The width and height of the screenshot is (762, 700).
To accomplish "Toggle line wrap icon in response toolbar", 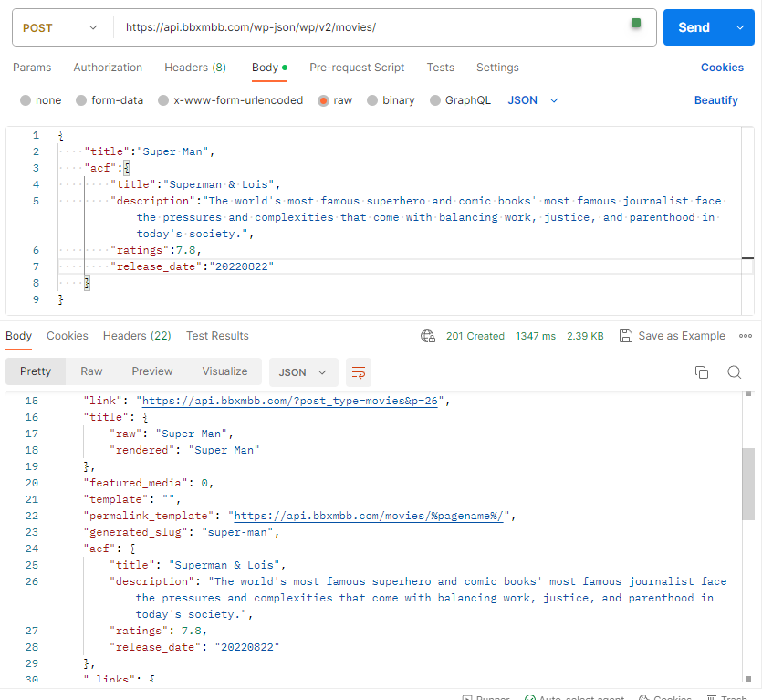I will click(359, 372).
